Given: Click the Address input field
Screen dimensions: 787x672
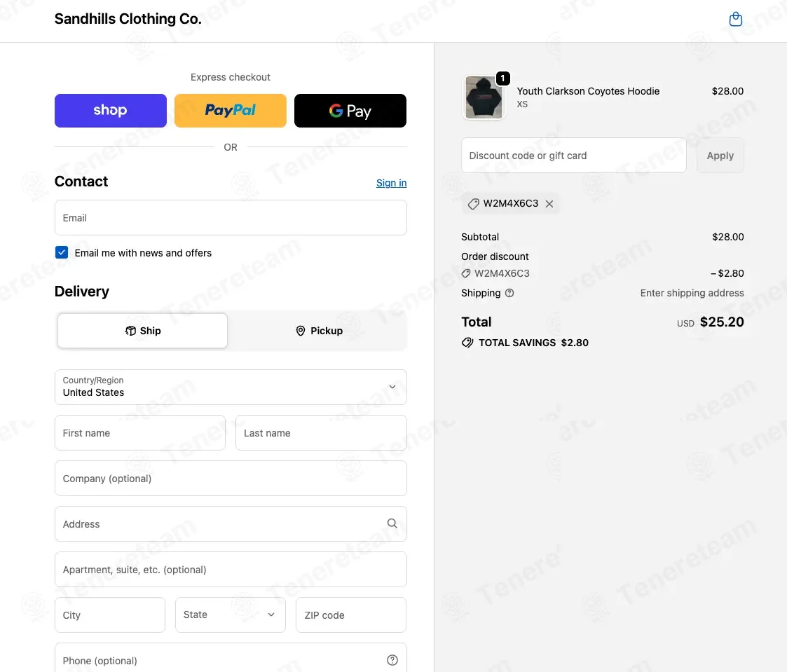Looking at the screenshot, I should (x=231, y=524).
